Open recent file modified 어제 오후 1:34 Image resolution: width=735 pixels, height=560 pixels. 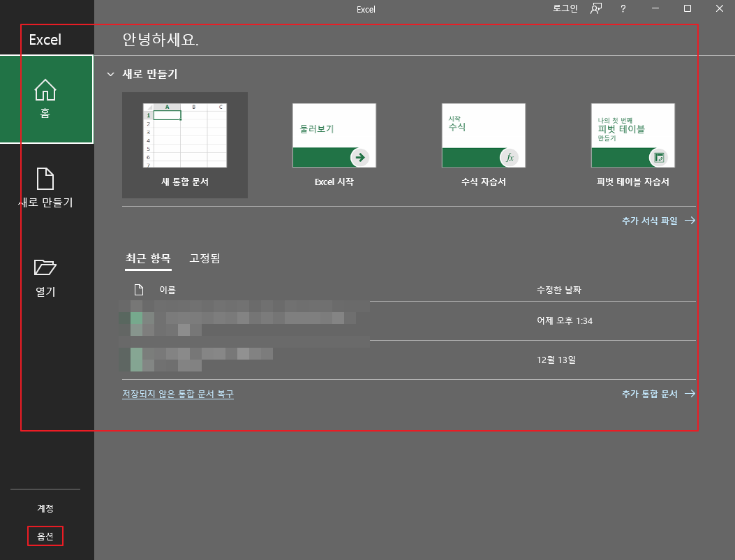(x=409, y=320)
